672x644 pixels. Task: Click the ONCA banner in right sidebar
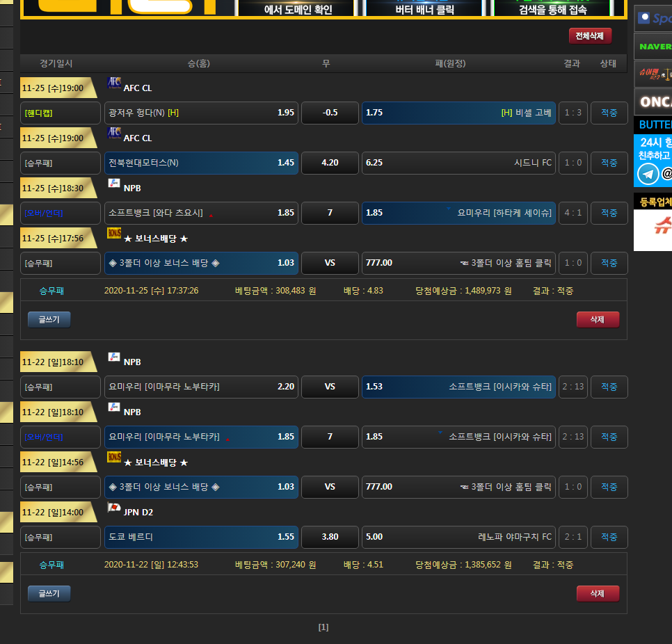click(653, 102)
